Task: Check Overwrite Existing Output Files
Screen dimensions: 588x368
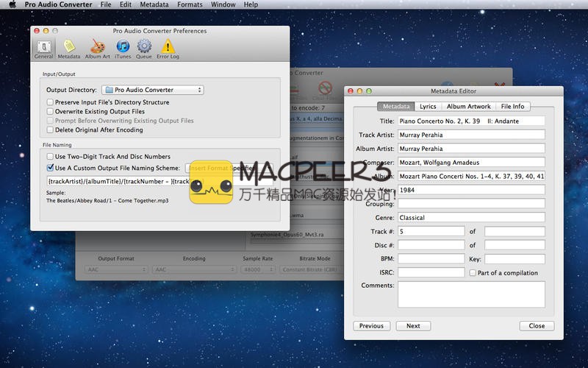Action: [x=50, y=112]
